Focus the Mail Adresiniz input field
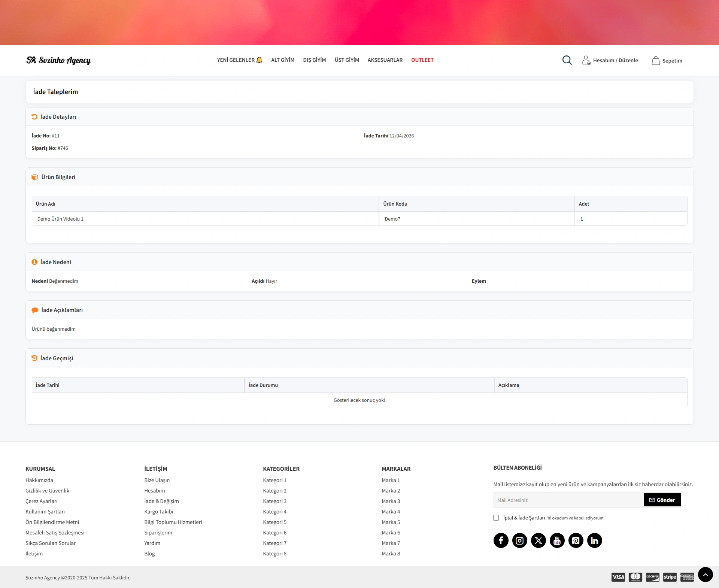The width and height of the screenshot is (719, 588). (x=568, y=500)
